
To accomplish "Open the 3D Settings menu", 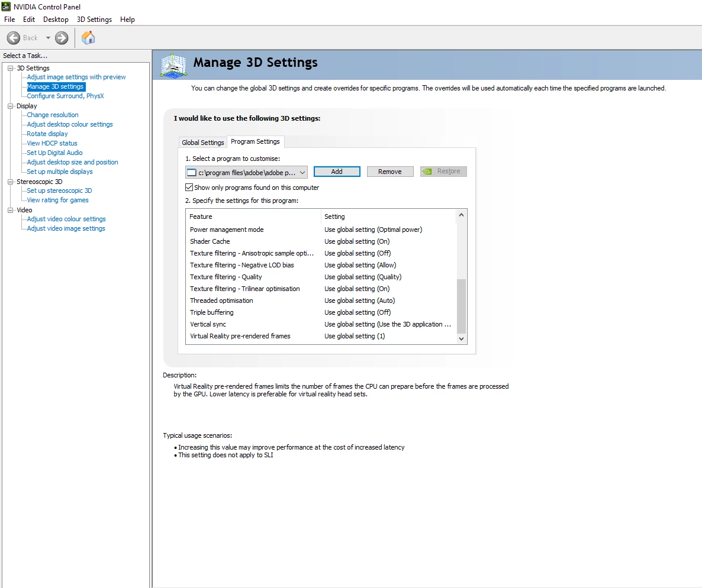I will (95, 20).
